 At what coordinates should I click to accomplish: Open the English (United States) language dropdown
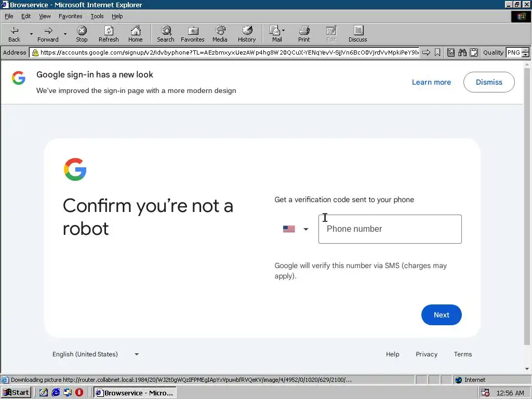96,354
